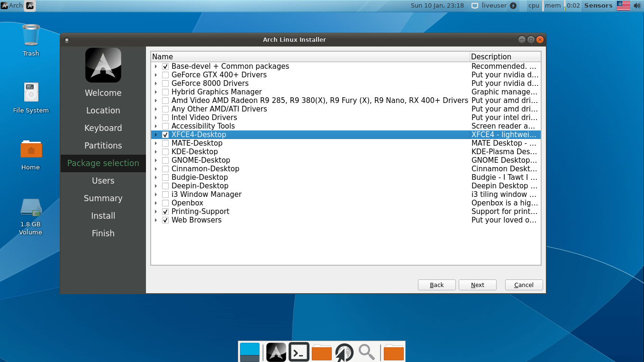Go to the Partitions step in sidebar
Screen dimensions: 644x362
(103, 146)
